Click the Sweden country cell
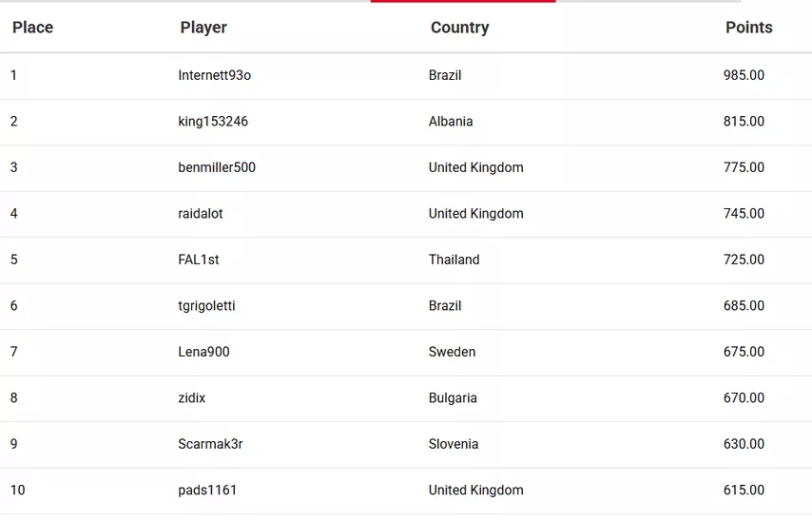 [x=452, y=352]
